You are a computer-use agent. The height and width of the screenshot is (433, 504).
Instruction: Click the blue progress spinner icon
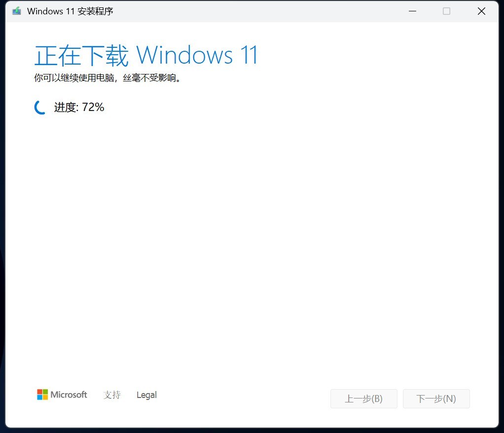39,107
